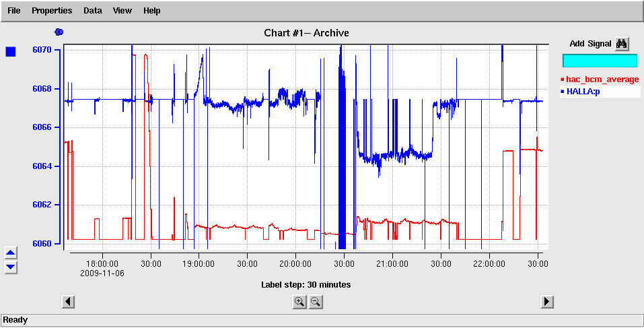Select the hac_bcm_average legend entry
The image size is (644, 328).
click(x=600, y=79)
